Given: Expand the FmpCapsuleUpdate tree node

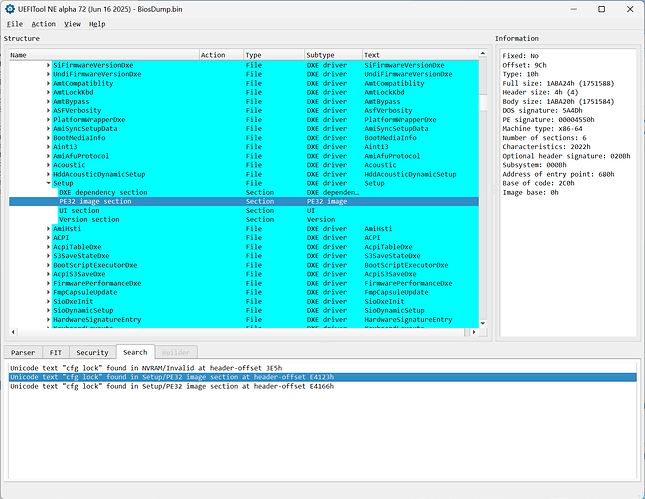Looking at the screenshot, I should point(49,292).
